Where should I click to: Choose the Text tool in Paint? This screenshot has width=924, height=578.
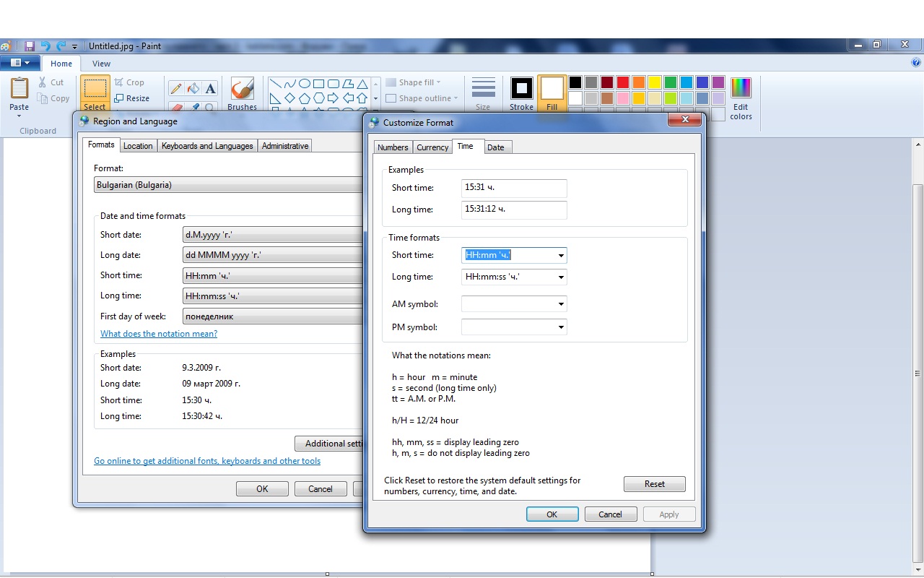coord(210,88)
